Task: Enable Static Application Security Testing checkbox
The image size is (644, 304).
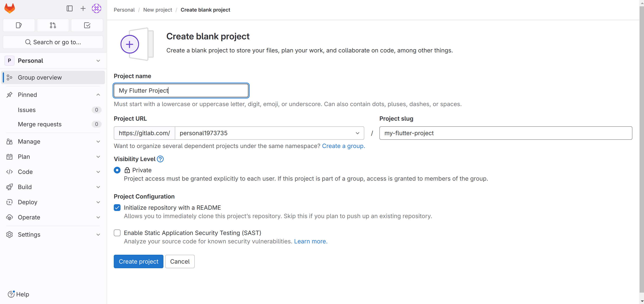Action: tap(117, 233)
